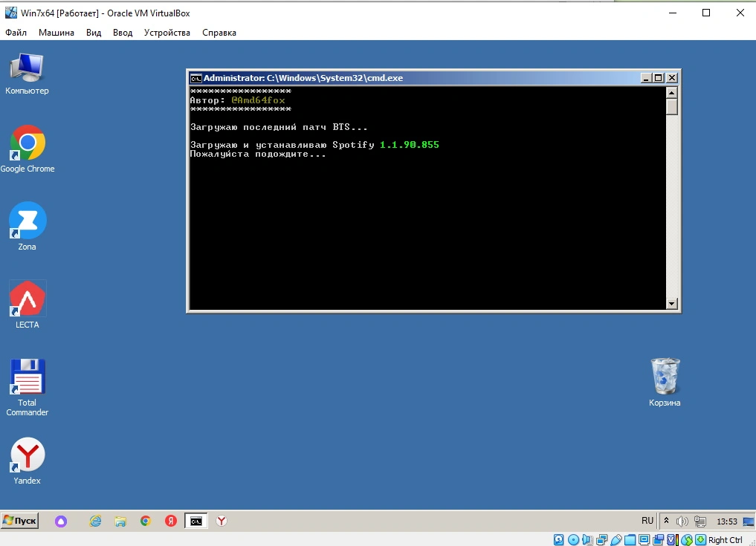Click the red Я Yandex taskbar icon
Image resolution: width=756 pixels, height=546 pixels.
[x=171, y=521]
